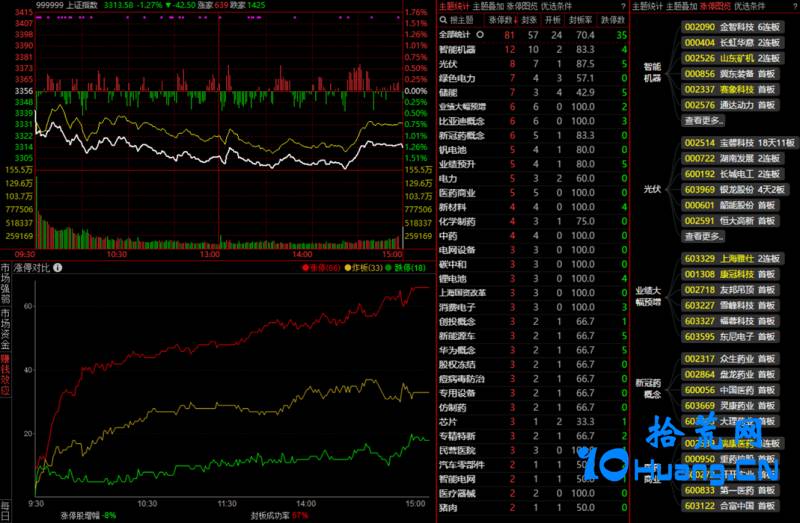This screenshot has height=523, width=800.
Task: Sort by the 涨停数 column header
Action: 503,20
